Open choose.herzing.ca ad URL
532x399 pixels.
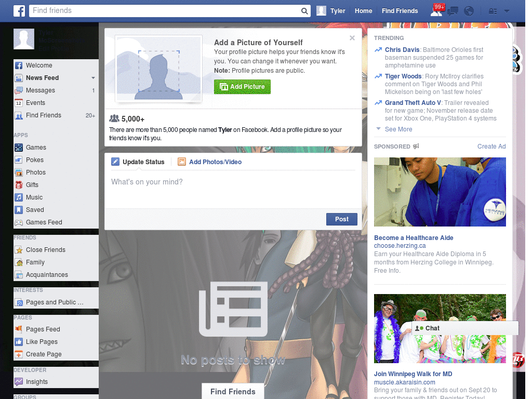400,246
